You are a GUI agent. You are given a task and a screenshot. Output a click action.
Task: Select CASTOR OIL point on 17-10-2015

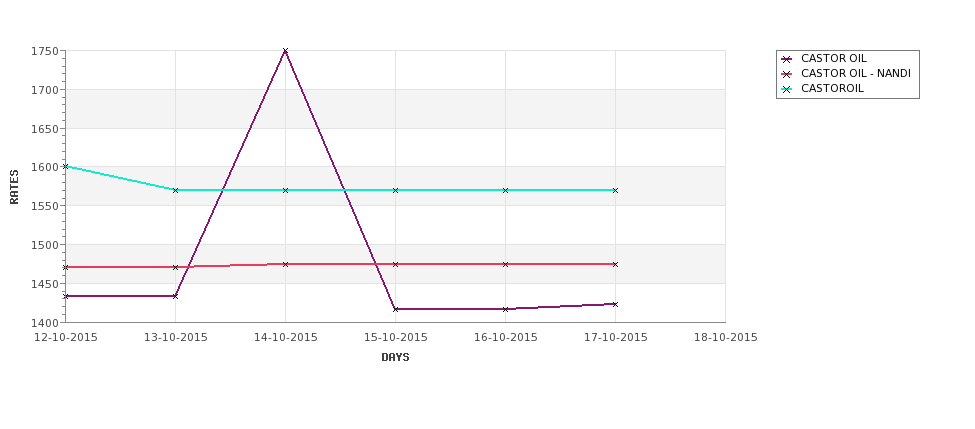coord(615,304)
